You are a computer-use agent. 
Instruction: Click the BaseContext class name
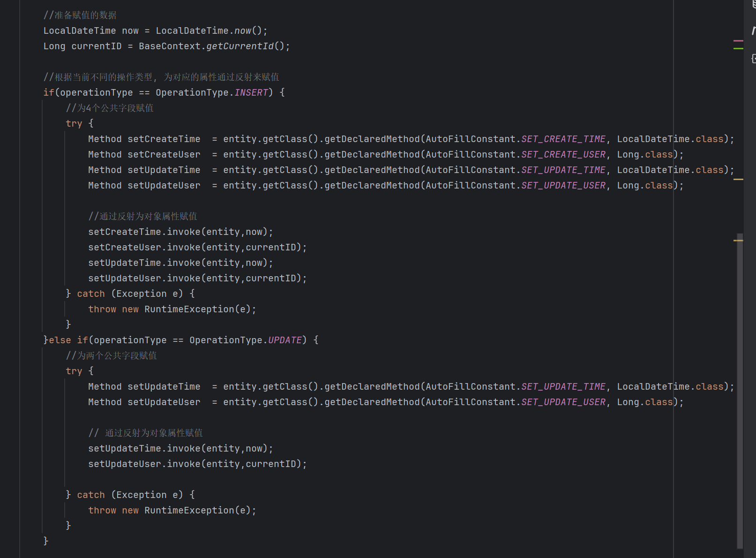tap(170, 46)
